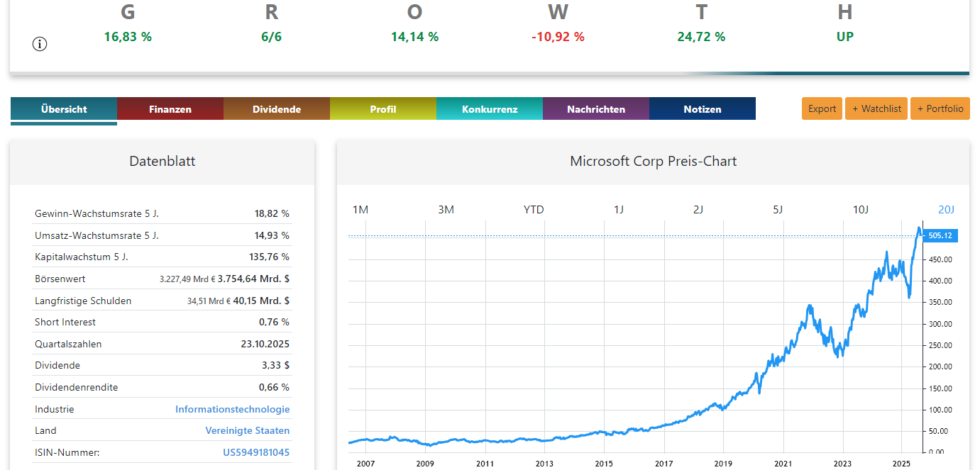Select the 3M chart range
Image resolution: width=980 pixels, height=470 pixels.
coord(446,210)
